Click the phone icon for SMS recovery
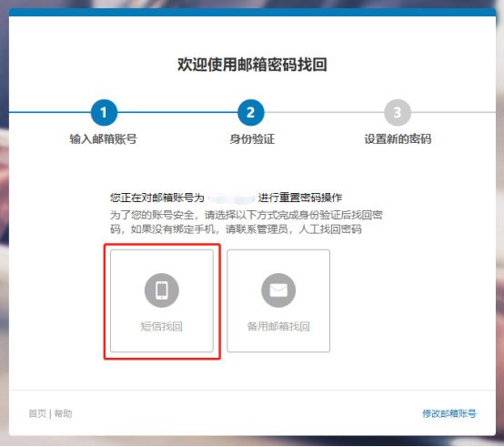Screen dimensions: 504x447 (x=162, y=290)
